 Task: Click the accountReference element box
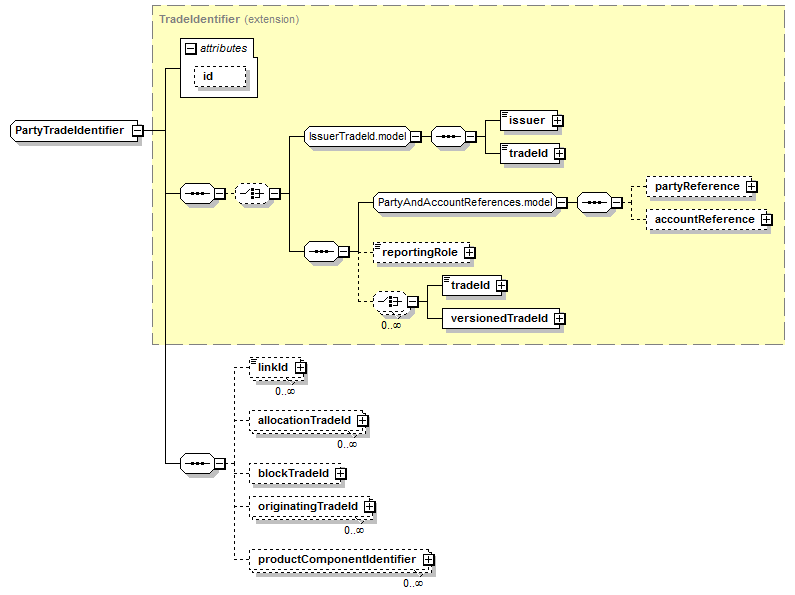[707, 219]
